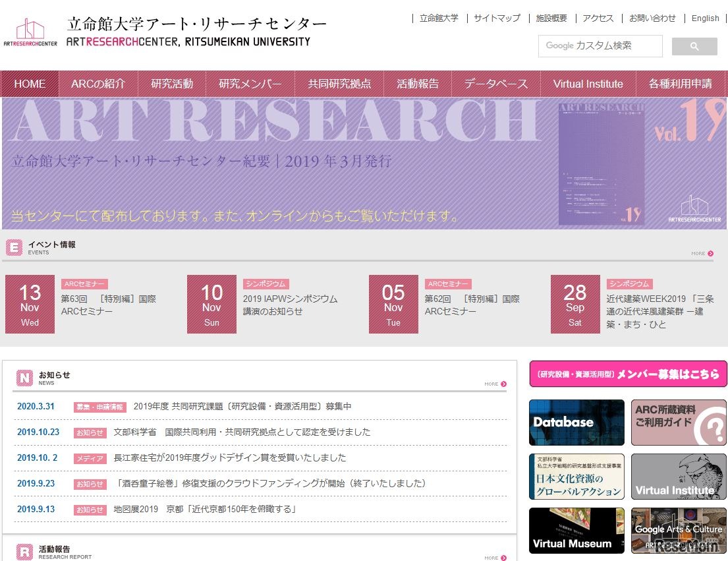The width and height of the screenshot is (728, 561).
Task: Click the Database sidebar banner
Action: coord(576,423)
